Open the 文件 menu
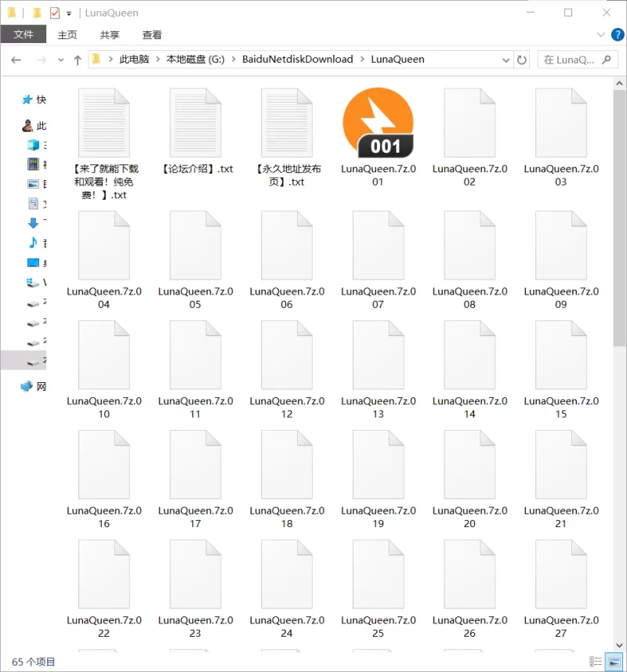627x672 pixels. point(24,34)
